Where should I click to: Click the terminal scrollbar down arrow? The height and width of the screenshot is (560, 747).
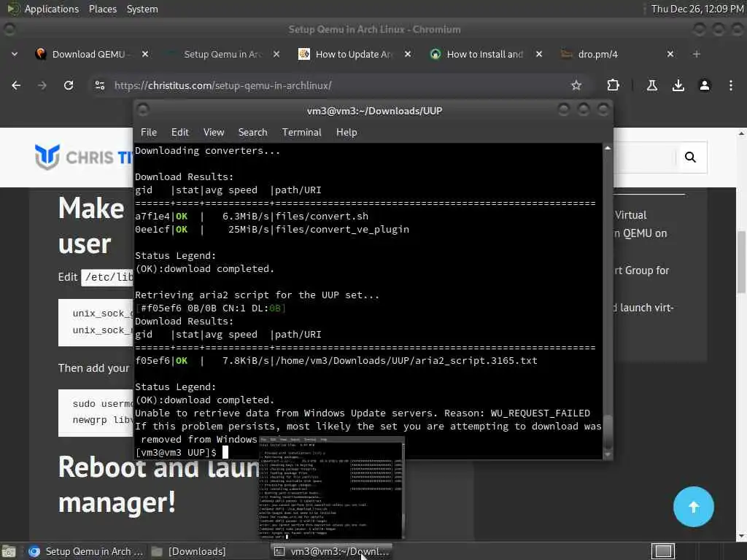(x=608, y=455)
